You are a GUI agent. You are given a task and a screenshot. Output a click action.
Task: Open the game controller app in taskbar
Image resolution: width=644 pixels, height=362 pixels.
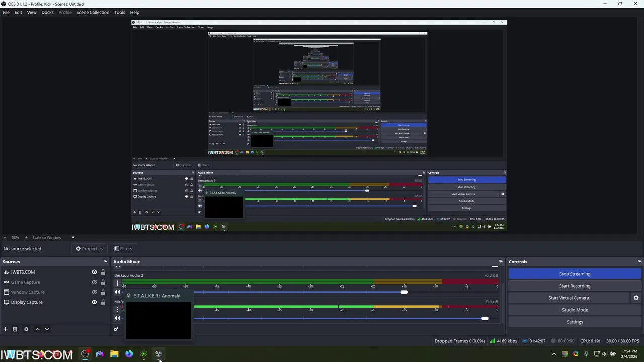100,354
